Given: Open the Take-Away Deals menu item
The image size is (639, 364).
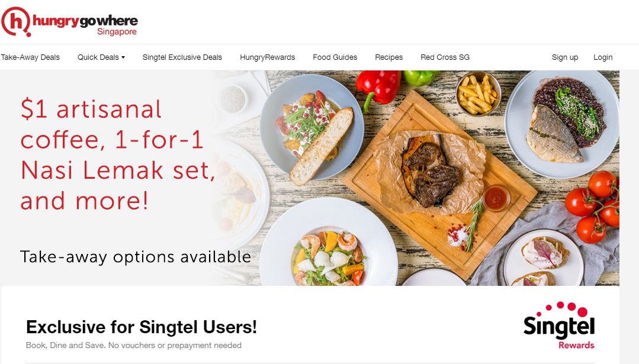Looking at the screenshot, I should pos(30,57).
